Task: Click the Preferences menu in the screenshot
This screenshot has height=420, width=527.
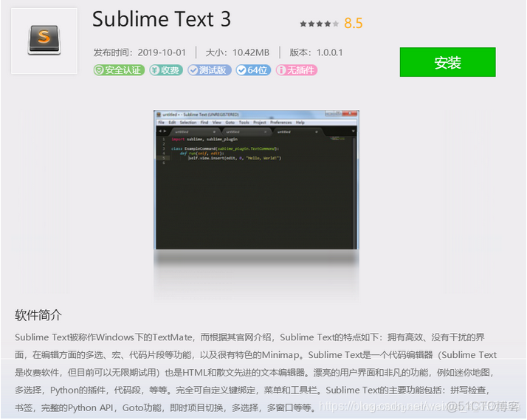Action: coord(281,123)
